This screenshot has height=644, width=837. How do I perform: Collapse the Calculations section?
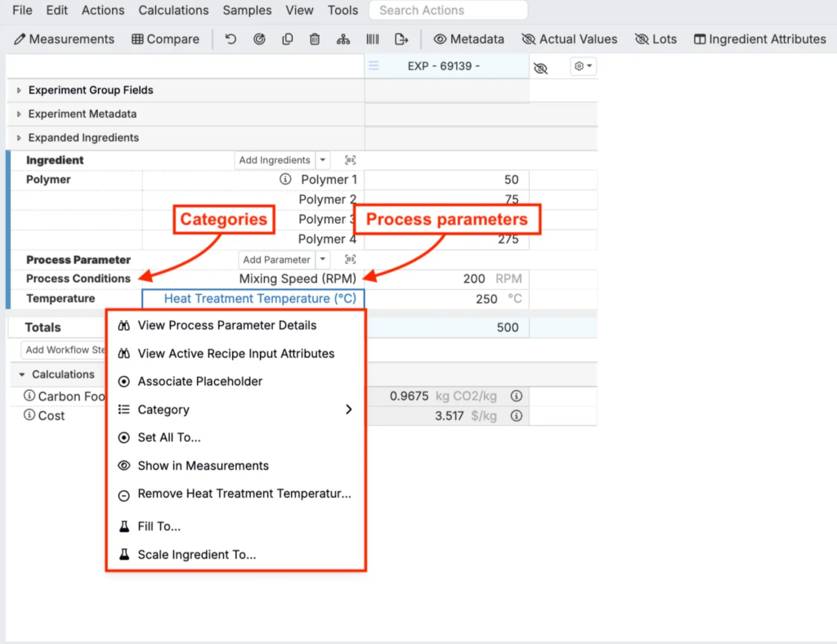22,374
